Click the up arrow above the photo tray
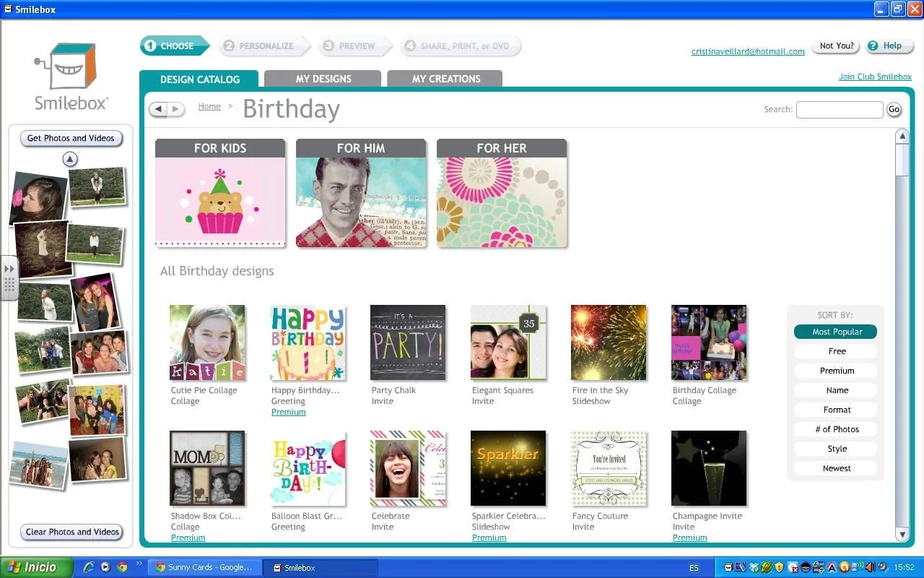The width and height of the screenshot is (924, 578). (70, 159)
